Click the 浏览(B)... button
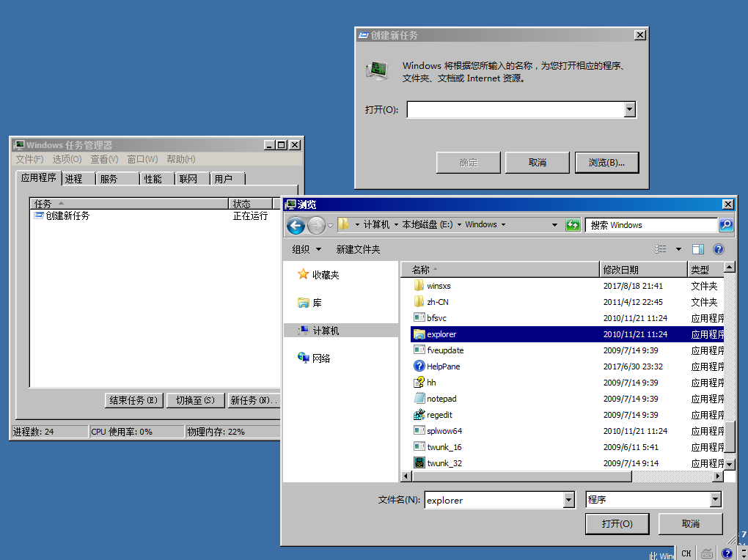Viewport: 748px width, 560px height. point(606,163)
